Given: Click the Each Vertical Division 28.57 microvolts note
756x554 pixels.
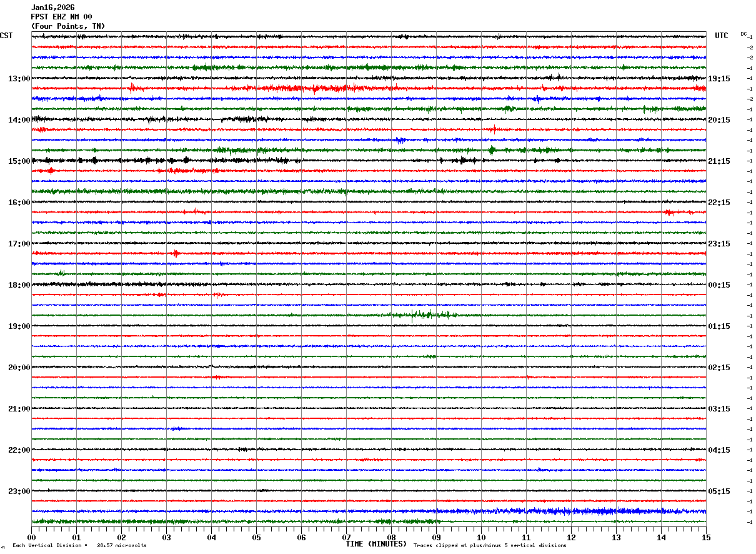Looking at the screenshot, I should pos(79,546).
